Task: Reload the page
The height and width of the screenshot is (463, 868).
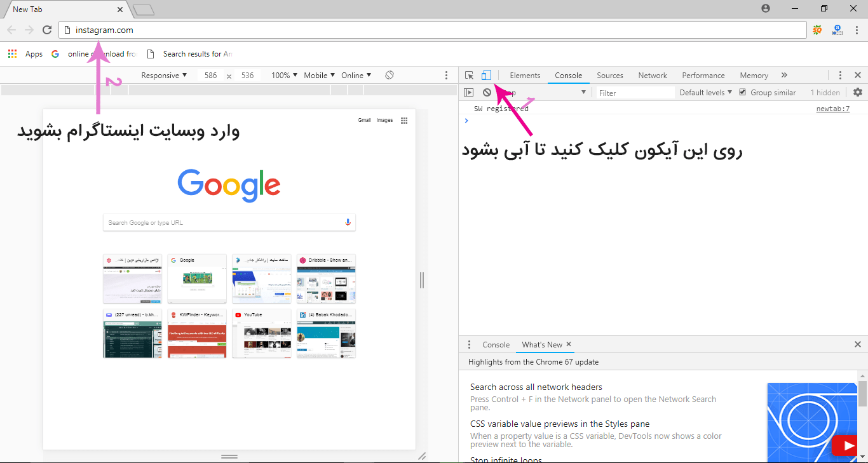Action: pyautogui.click(x=47, y=30)
